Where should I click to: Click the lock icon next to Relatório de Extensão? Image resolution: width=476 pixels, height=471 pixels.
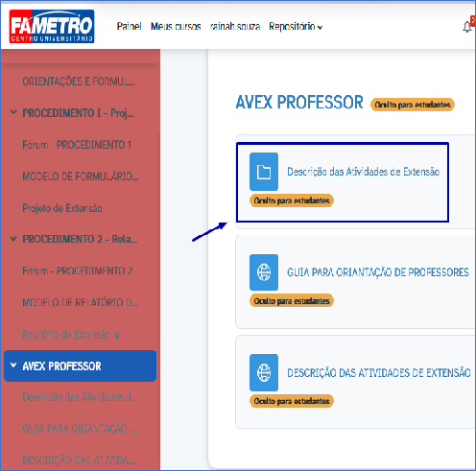[117, 335]
